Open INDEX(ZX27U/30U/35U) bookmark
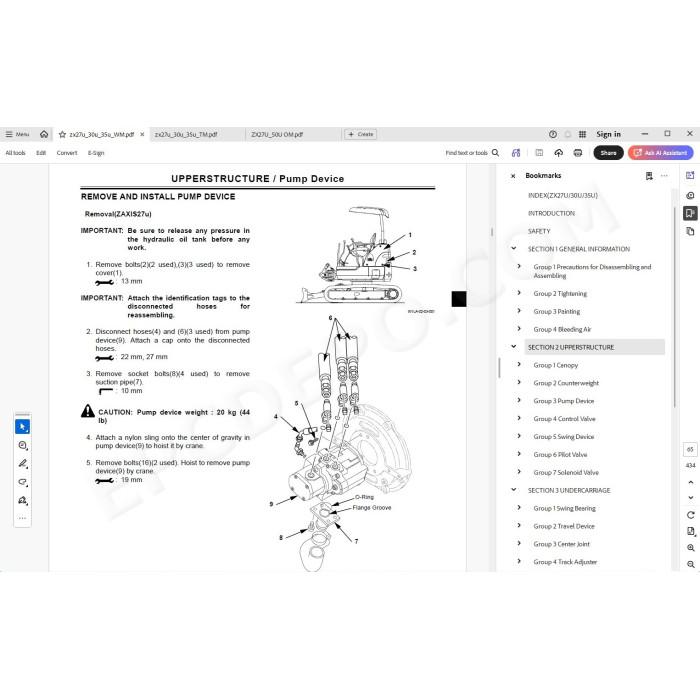Screen dimensions: 700x700 click(562, 196)
